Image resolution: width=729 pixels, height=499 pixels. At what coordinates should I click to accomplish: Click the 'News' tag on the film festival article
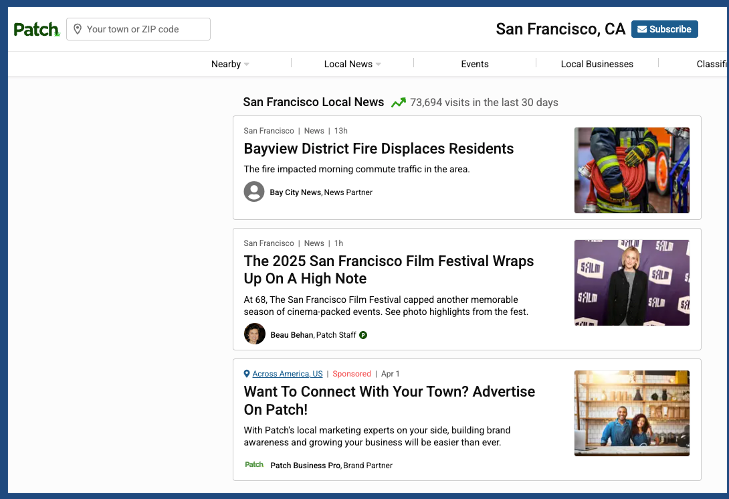coord(314,243)
